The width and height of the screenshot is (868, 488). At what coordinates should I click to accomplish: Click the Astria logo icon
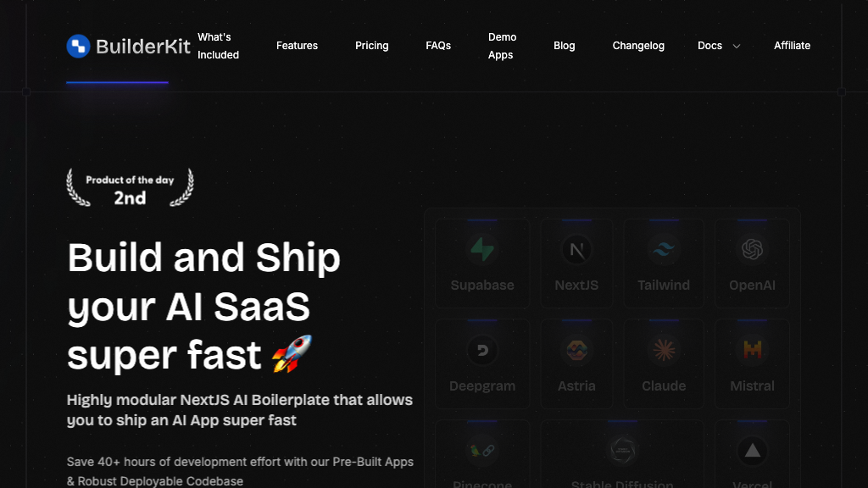pyautogui.click(x=576, y=350)
